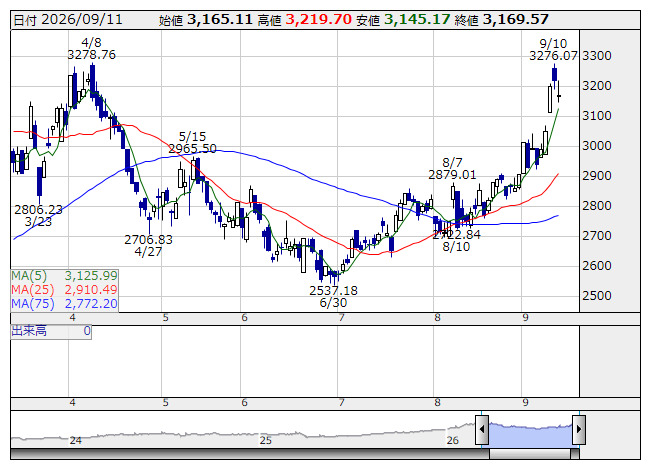Select the MA(25) legend entry
This screenshot has width=653, height=470.
(x=65, y=290)
